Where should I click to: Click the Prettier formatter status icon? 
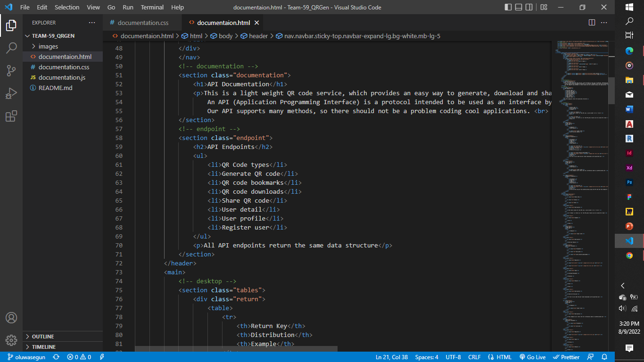[566, 357]
